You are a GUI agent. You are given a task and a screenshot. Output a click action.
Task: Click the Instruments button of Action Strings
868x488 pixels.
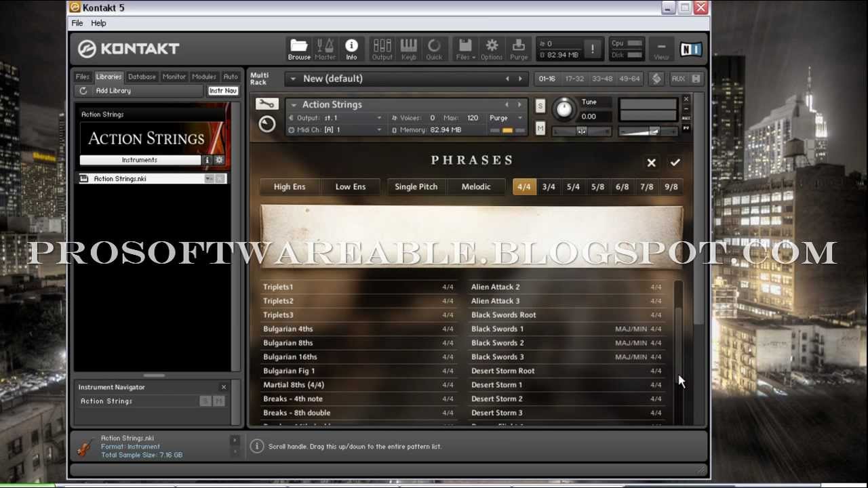coord(140,160)
